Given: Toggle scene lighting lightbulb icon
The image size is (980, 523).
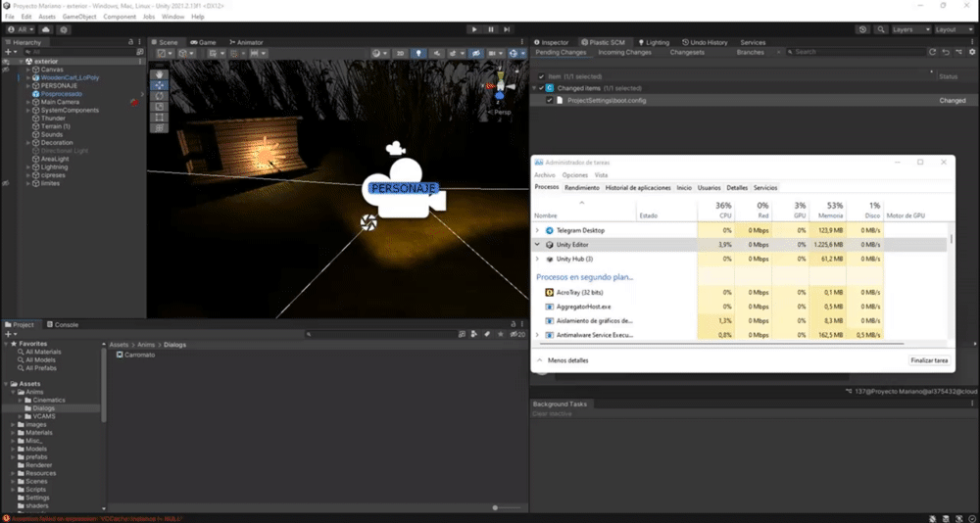Looking at the screenshot, I should 418,53.
